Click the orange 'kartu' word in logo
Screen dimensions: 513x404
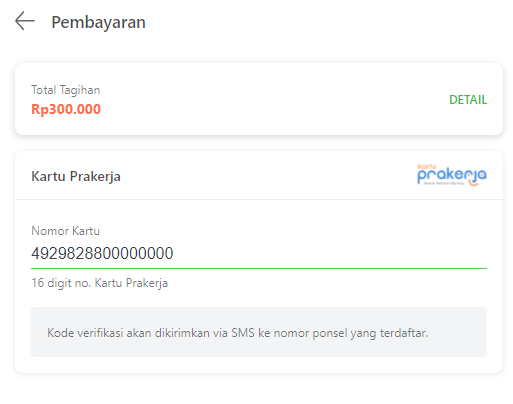(x=427, y=166)
